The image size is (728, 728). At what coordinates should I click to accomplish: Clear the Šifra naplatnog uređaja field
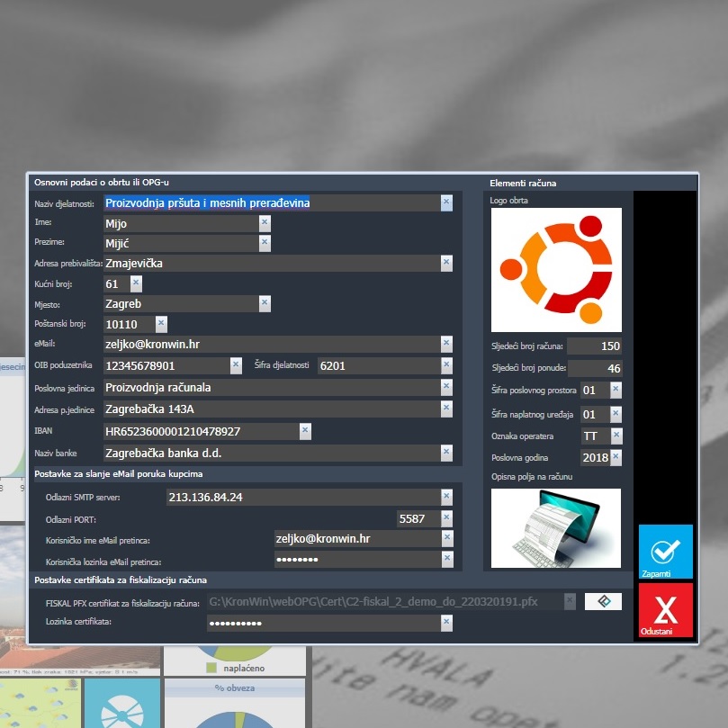point(616,414)
